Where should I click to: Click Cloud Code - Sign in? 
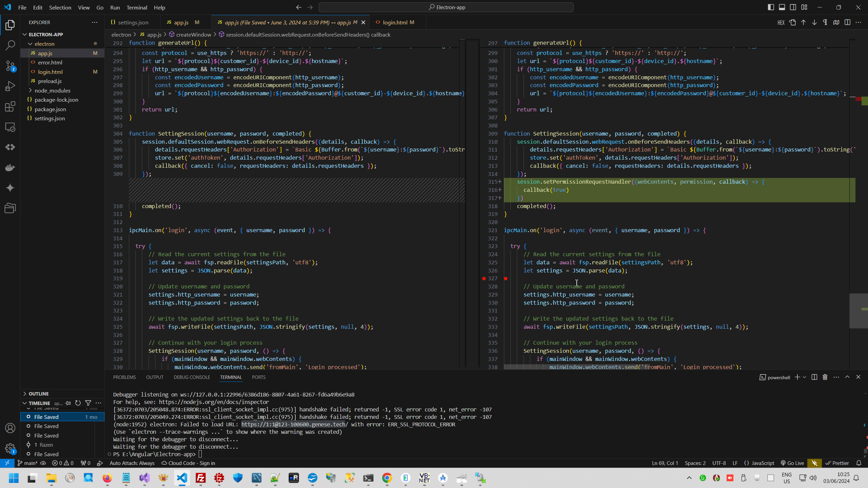pyautogui.click(x=188, y=463)
